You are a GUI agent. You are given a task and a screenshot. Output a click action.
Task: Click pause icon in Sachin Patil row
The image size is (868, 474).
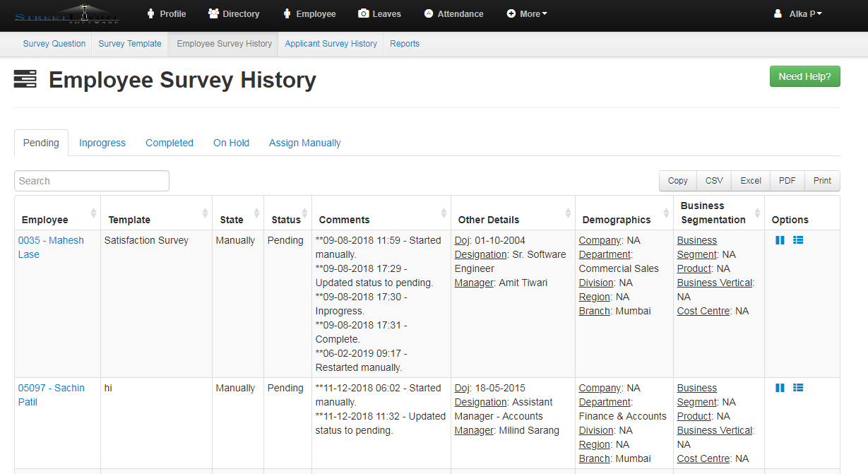tap(780, 388)
